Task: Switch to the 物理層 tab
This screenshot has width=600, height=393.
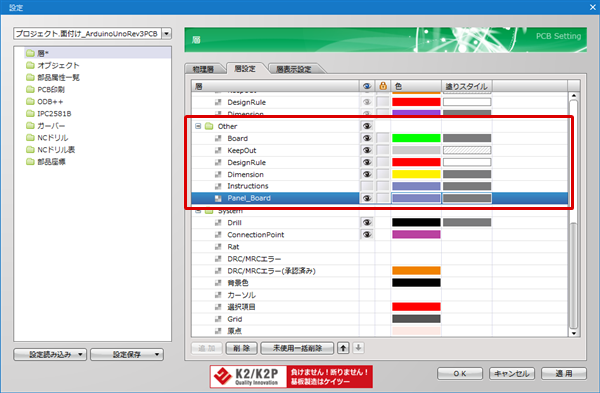Action: (x=203, y=69)
